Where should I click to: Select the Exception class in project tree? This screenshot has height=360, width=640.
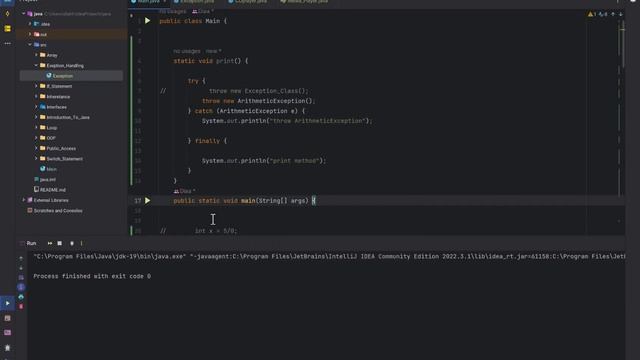(x=71, y=76)
